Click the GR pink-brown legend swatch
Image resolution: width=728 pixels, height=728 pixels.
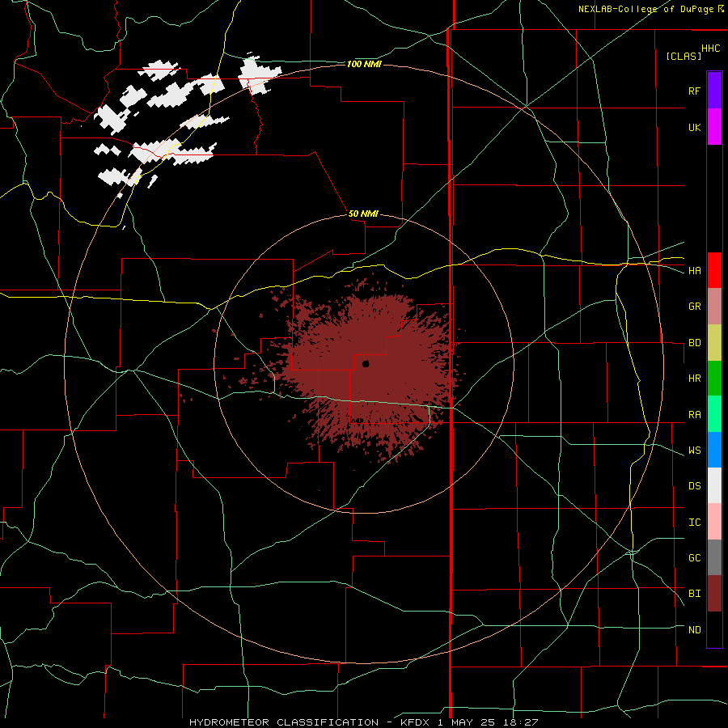pyautogui.click(x=714, y=307)
